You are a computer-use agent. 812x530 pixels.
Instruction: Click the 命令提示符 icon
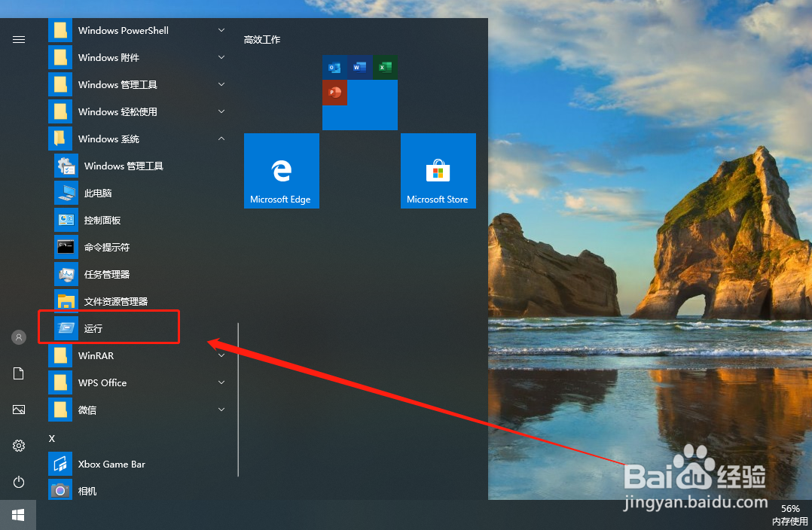(66, 247)
